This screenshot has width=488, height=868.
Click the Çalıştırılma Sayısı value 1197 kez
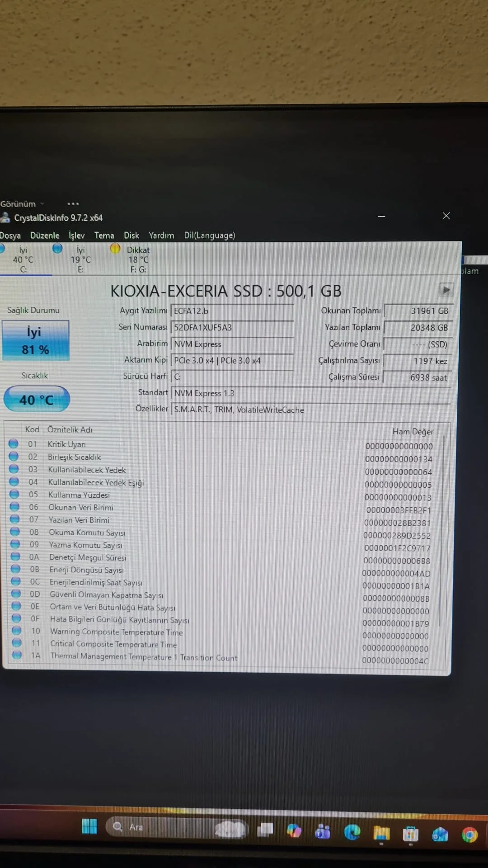pos(418,361)
